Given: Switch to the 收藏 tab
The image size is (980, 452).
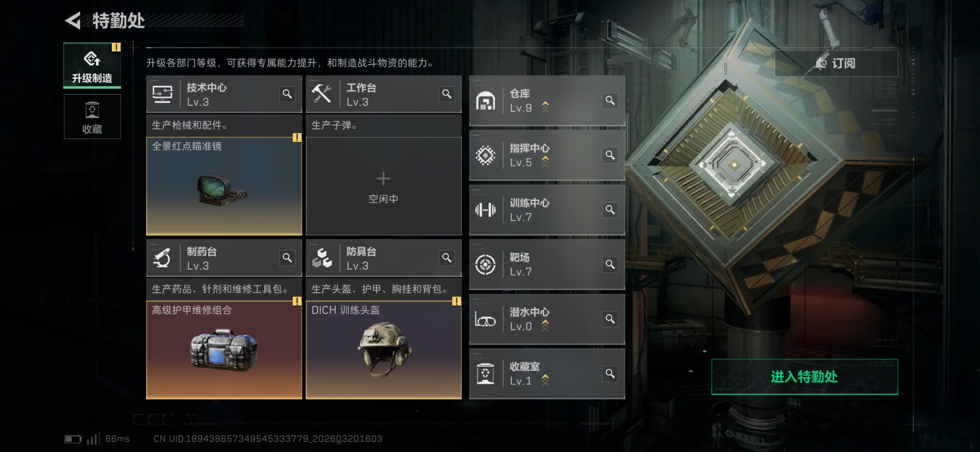Looking at the screenshot, I should [92, 117].
